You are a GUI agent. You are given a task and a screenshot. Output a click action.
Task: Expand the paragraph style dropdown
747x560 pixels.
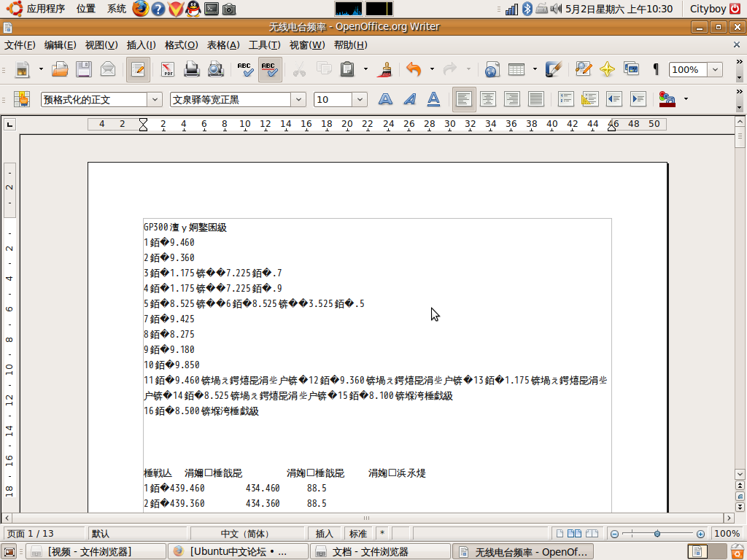click(155, 99)
